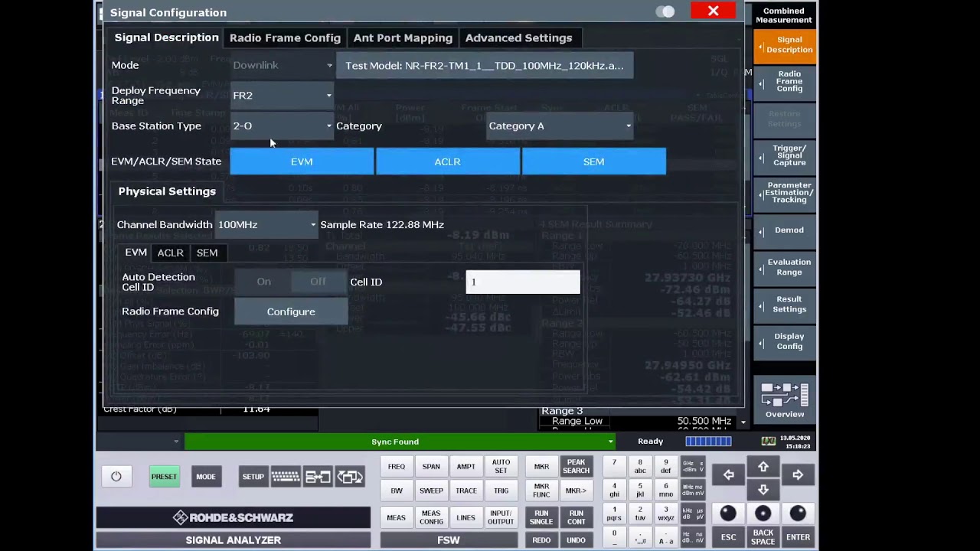Image resolution: width=980 pixels, height=551 pixels.
Task: Click the down arrow navigation key
Action: pyautogui.click(x=763, y=490)
